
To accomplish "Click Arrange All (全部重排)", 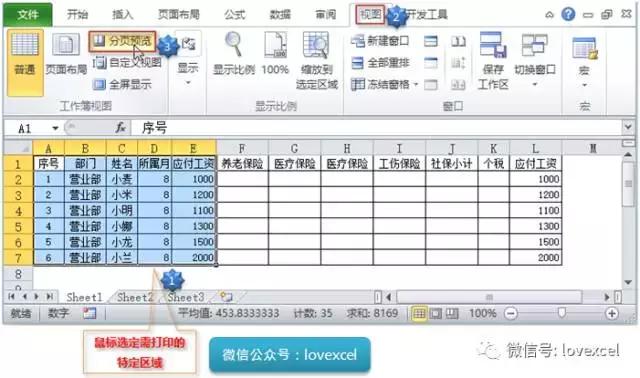I will 380,63.
